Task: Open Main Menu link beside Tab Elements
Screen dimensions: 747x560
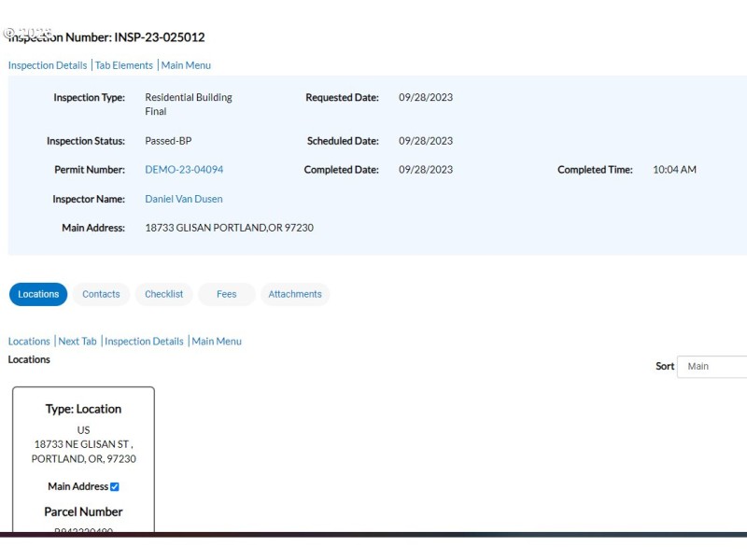Action: pyautogui.click(x=186, y=65)
